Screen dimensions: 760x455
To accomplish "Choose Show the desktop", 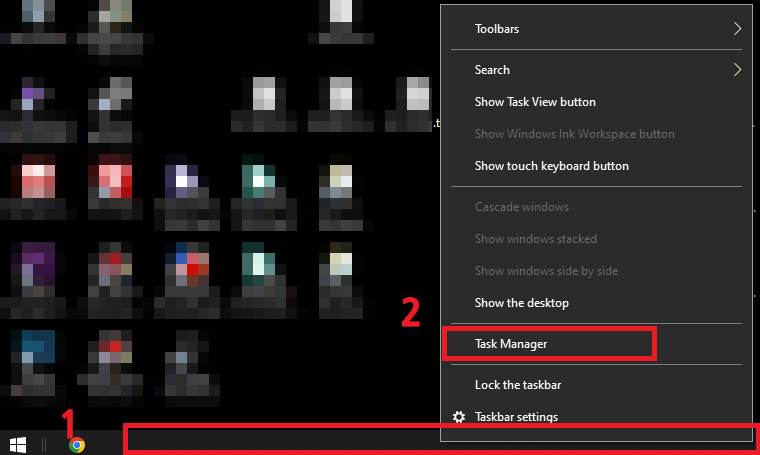I will (596, 303).
